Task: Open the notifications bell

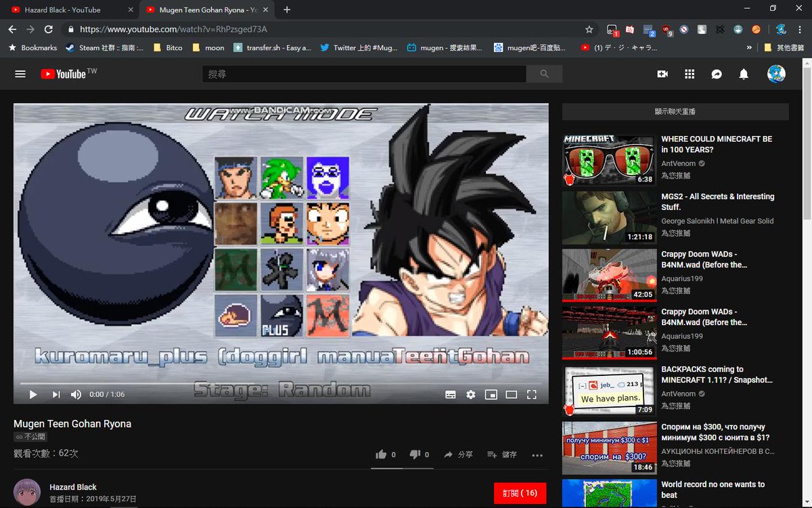Action: [x=744, y=74]
